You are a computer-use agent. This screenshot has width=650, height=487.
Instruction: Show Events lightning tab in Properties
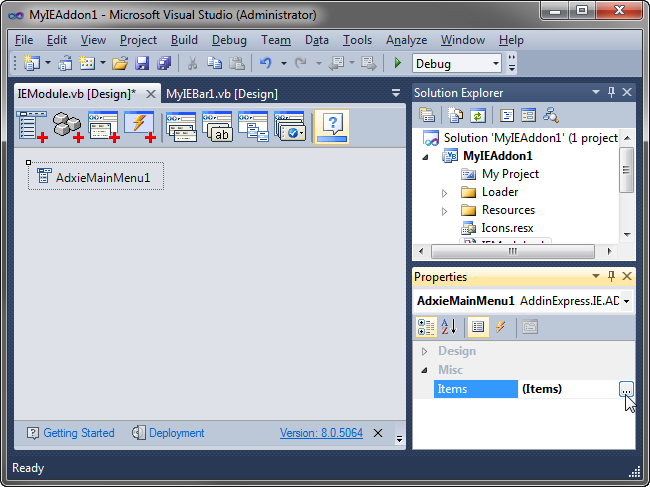(x=501, y=327)
